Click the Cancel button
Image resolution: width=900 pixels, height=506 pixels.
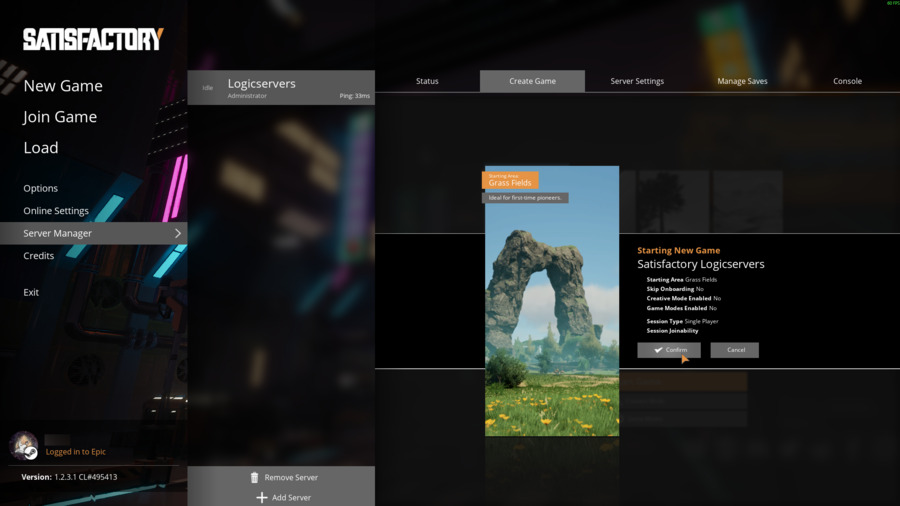pyautogui.click(x=735, y=350)
